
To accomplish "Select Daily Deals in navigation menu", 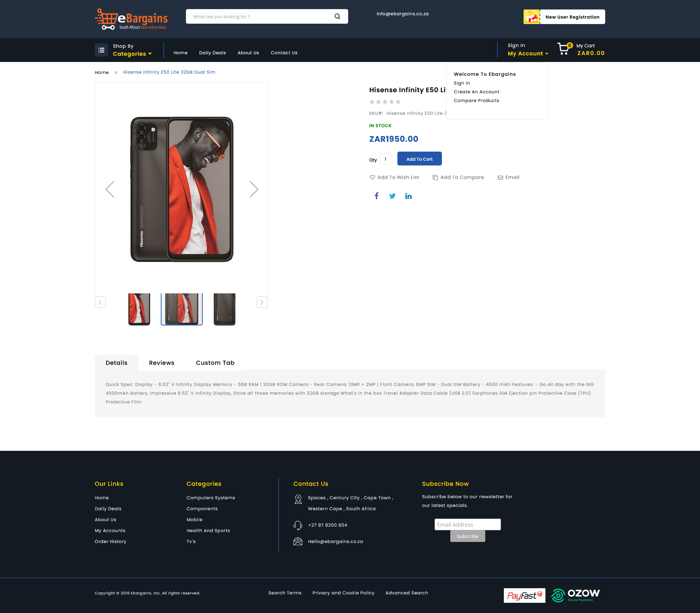I will point(213,53).
